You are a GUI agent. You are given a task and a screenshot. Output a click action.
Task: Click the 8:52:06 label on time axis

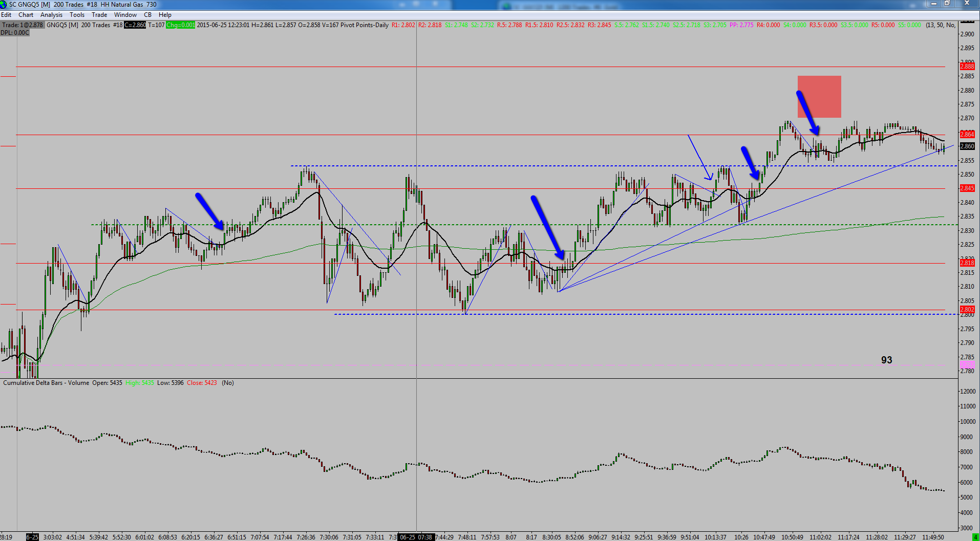[x=574, y=537]
